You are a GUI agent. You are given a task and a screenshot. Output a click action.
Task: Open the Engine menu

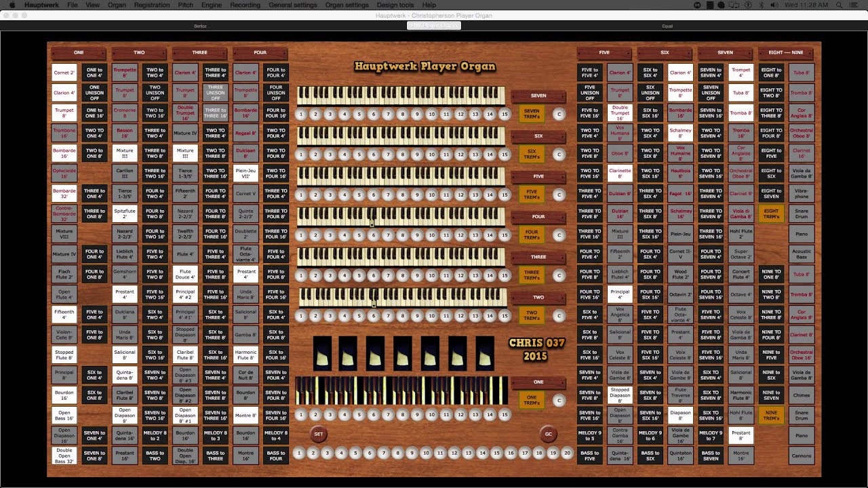click(212, 5)
